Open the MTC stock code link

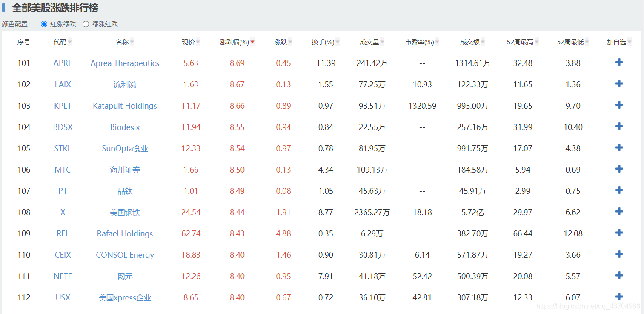63,170
